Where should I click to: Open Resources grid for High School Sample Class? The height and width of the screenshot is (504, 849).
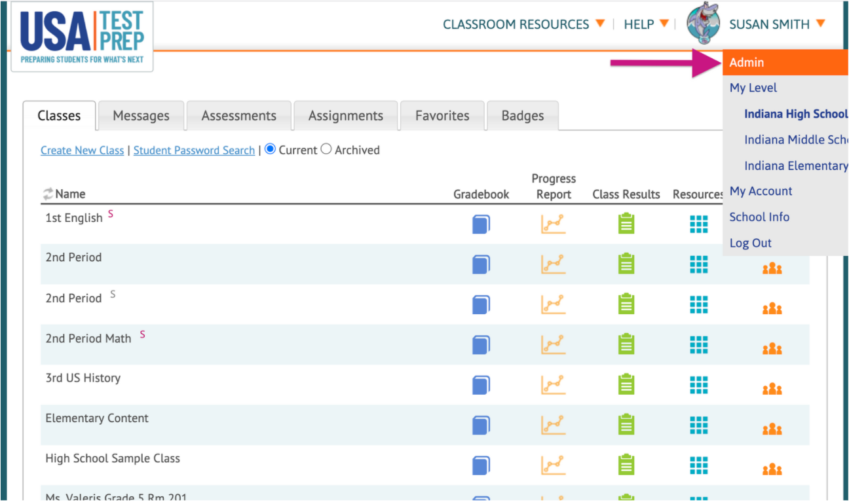tap(699, 465)
